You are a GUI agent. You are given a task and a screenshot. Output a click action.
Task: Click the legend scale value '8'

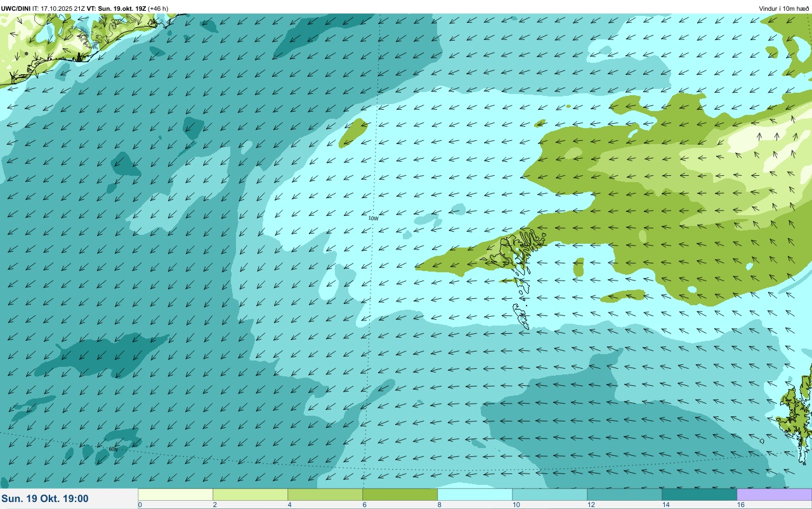pyautogui.click(x=439, y=505)
